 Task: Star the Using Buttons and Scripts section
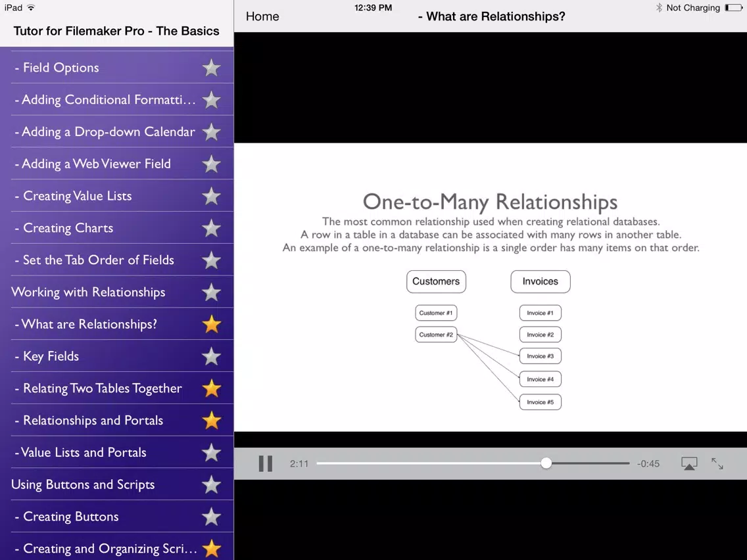coord(211,485)
